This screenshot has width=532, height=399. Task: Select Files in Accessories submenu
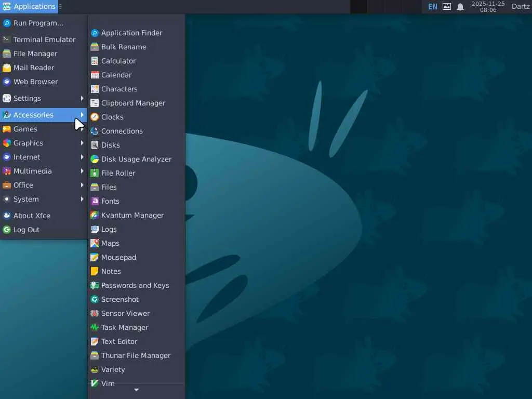click(137, 187)
